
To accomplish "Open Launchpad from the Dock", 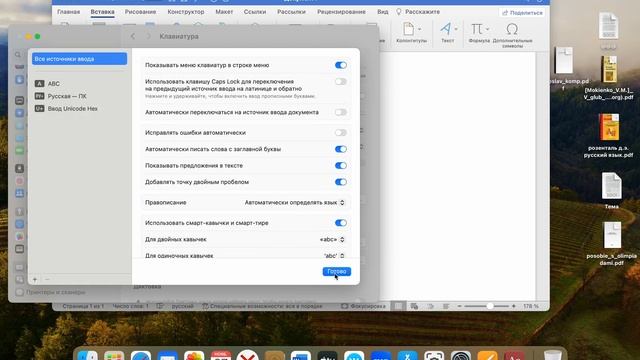I will point(114,355).
